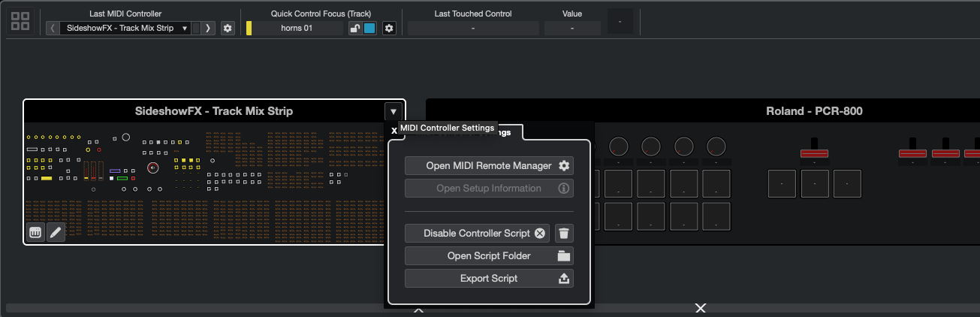This screenshot has height=317, width=980.
Task: Click the Last Touched Control field
Action: point(473,28)
